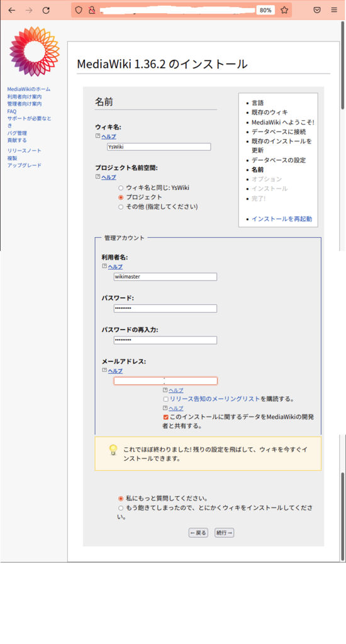The height and width of the screenshot is (644, 346).
Task: Select the ウィキ名と同じ: YsWiki radio option
Action: coord(121,187)
